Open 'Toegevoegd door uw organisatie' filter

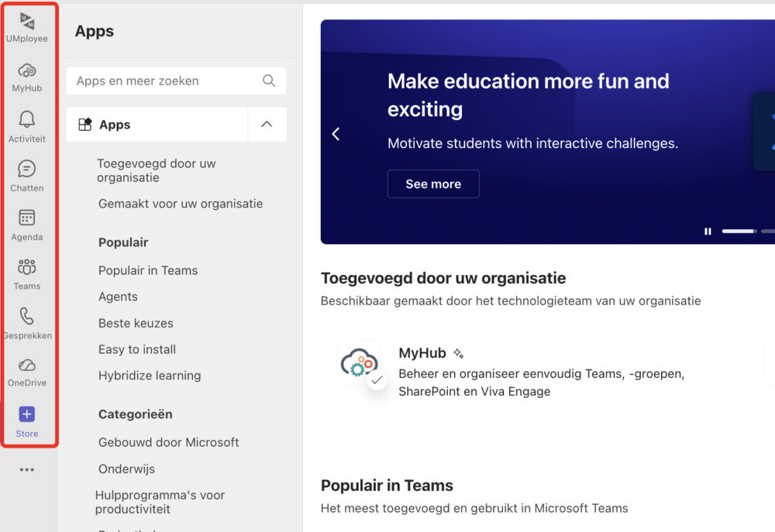pos(157,170)
